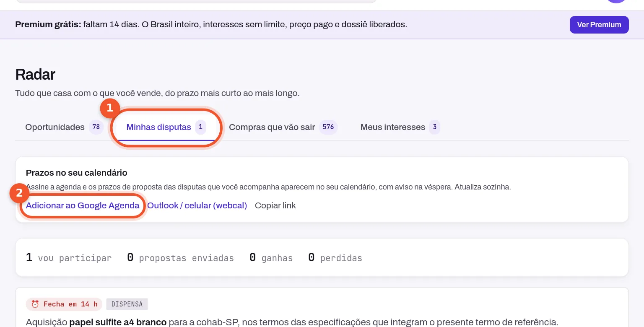Open the Compras que vão sair tab
This screenshot has width=644, height=327.
[283, 127]
